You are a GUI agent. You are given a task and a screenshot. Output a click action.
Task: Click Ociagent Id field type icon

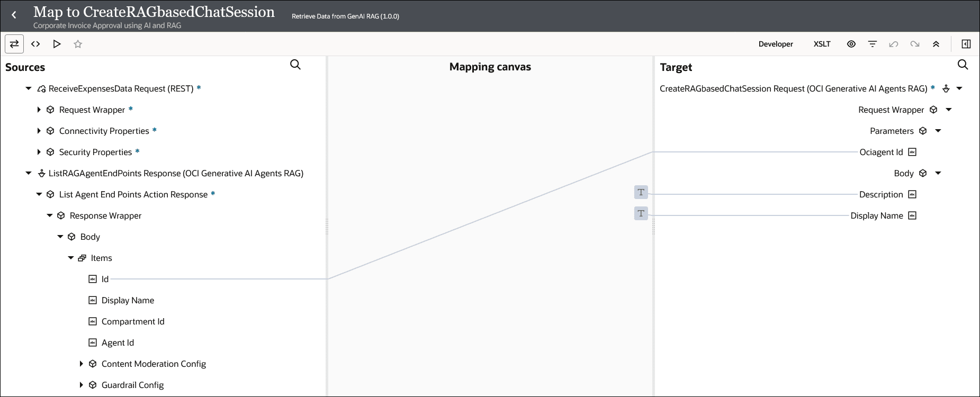(912, 152)
